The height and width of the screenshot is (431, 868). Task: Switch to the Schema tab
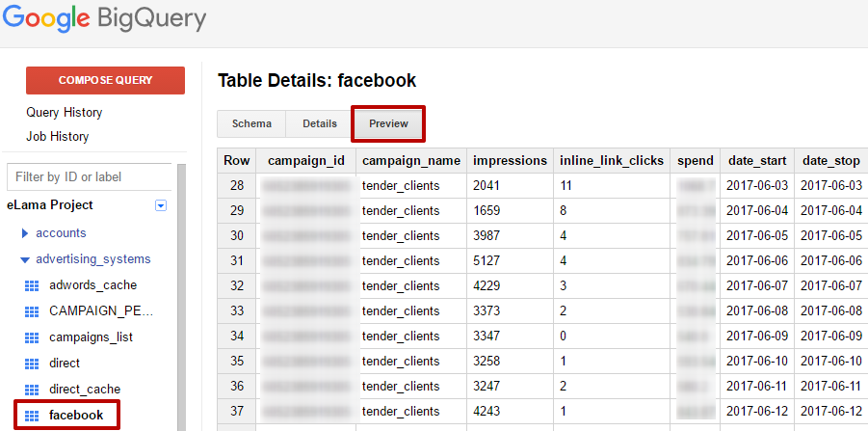tap(251, 124)
